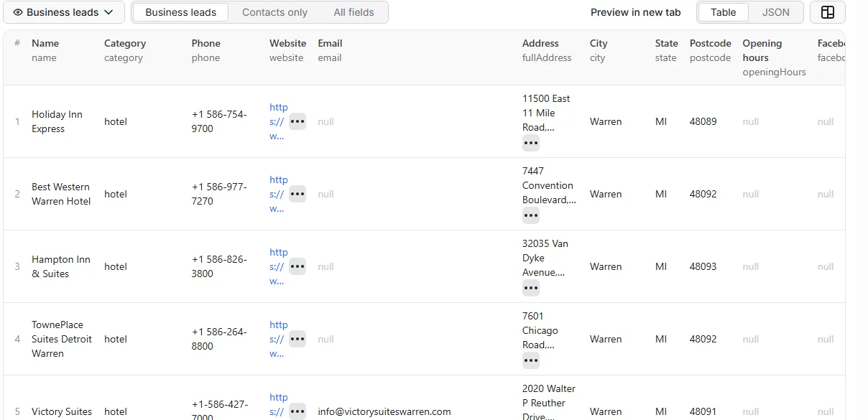The width and height of the screenshot is (868, 420).
Task: Expand the 32035 Van Dyke Avenue address
Action: 531,288
